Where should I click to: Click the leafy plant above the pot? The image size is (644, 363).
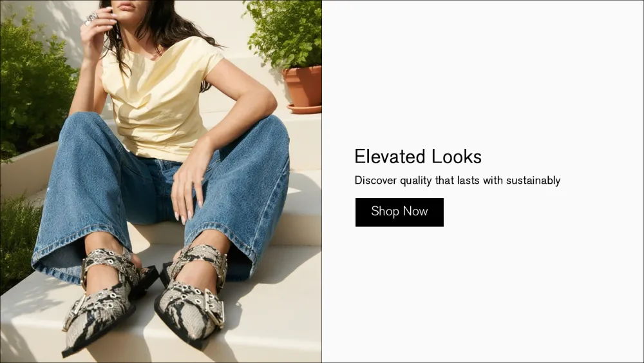(x=285, y=33)
